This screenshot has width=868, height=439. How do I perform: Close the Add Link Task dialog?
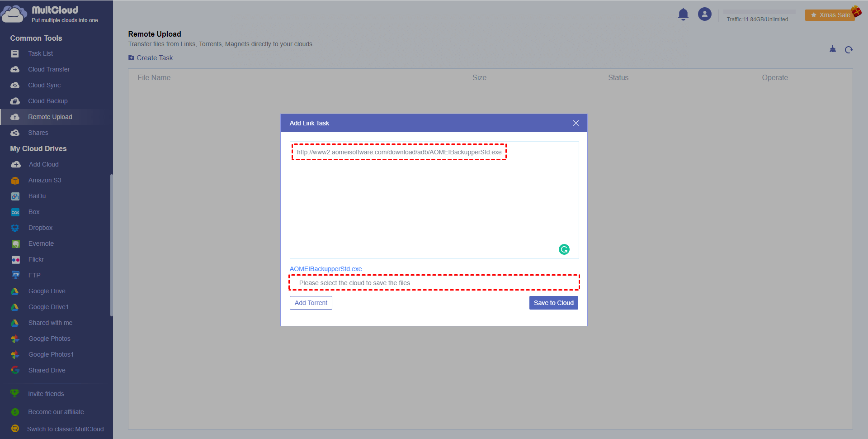[576, 123]
